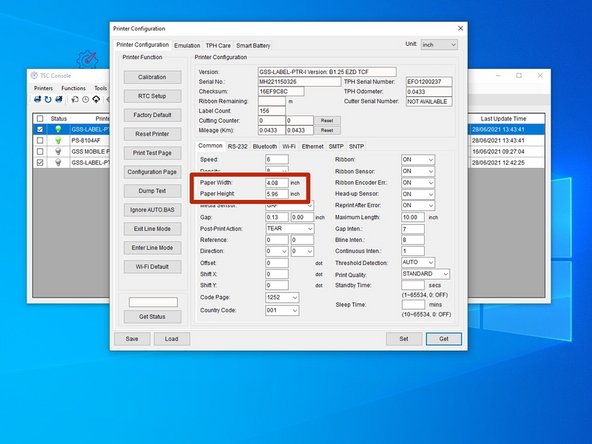
Task: Open the Tools menu in TSC Console
Action: [100, 88]
